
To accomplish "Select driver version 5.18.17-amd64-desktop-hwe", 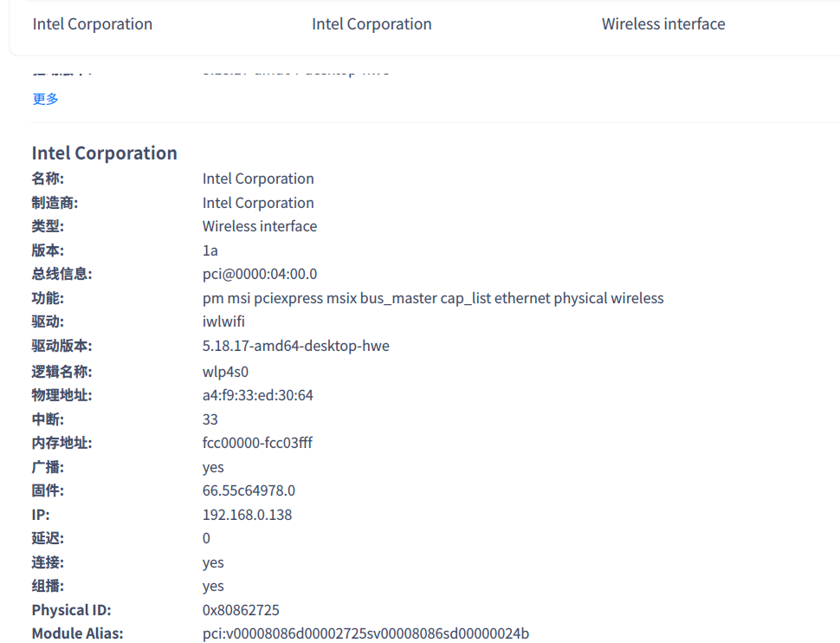I will pyautogui.click(x=296, y=346).
